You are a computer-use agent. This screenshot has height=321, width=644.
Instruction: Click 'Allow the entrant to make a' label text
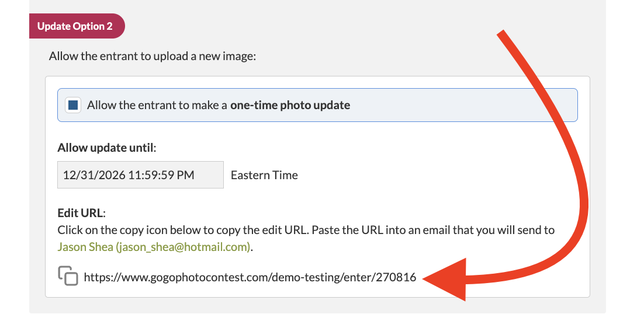click(157, 106)
